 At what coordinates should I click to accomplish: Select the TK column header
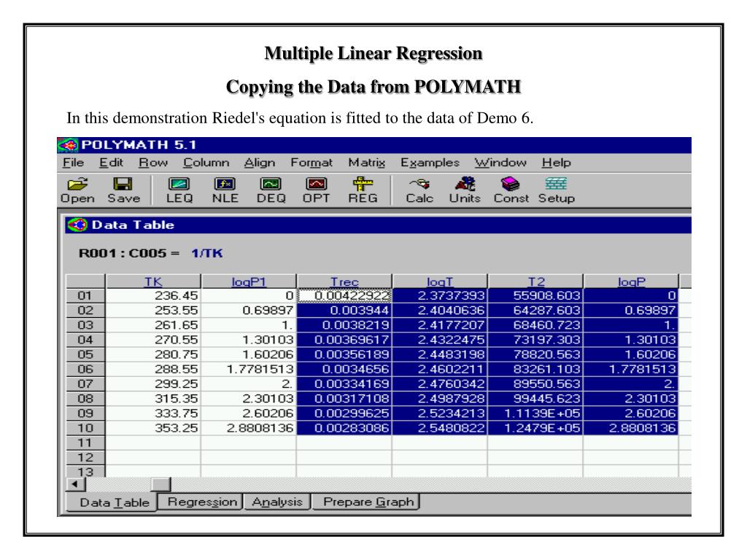(x=153, y=281)
